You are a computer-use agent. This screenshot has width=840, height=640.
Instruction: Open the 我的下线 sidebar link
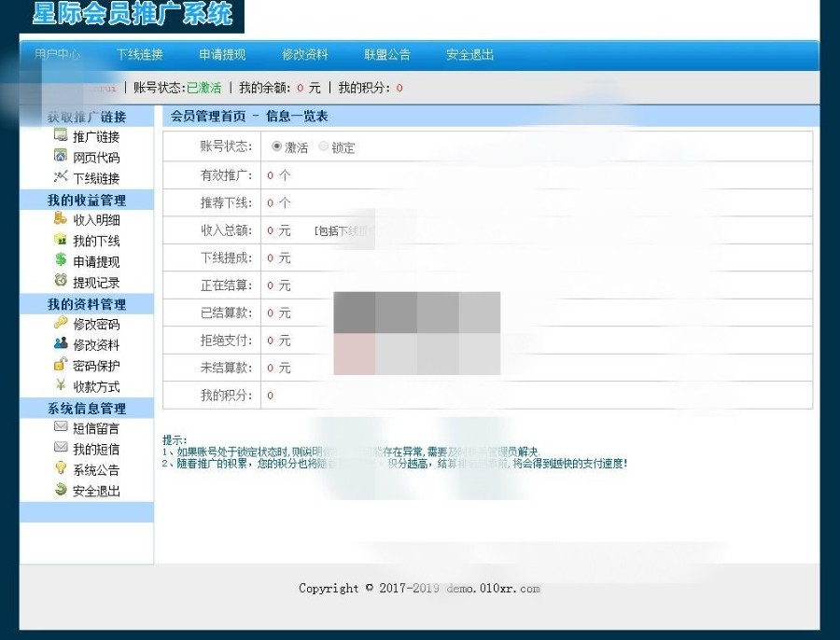(x=96, y=241)
